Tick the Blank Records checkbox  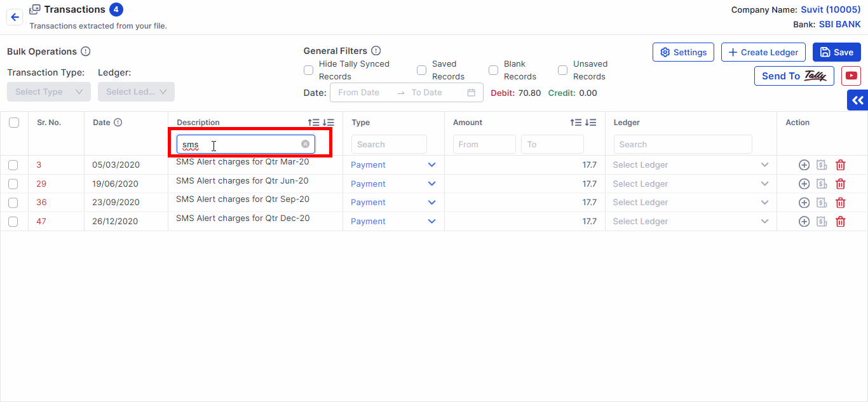(493, 70)
